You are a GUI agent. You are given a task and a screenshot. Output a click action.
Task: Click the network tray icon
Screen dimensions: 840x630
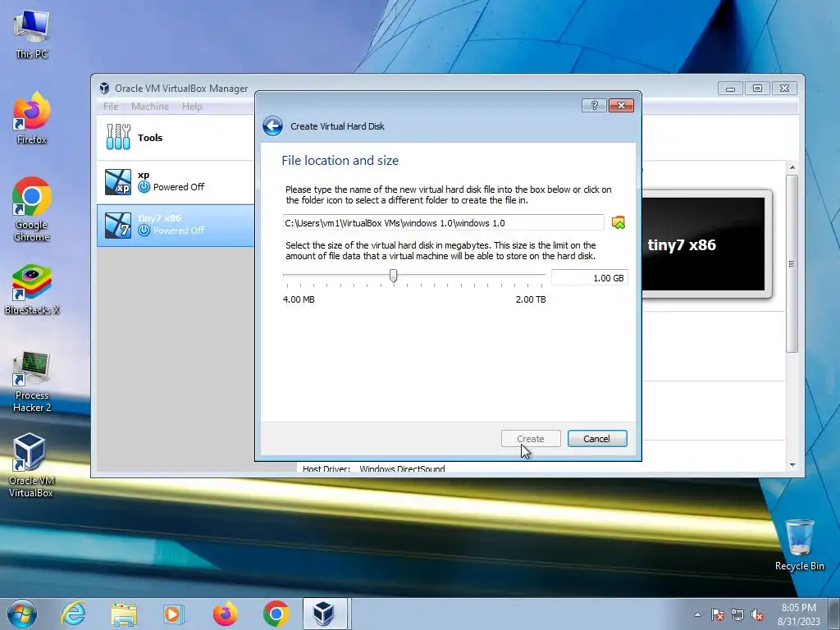click(x=737, y=614)
